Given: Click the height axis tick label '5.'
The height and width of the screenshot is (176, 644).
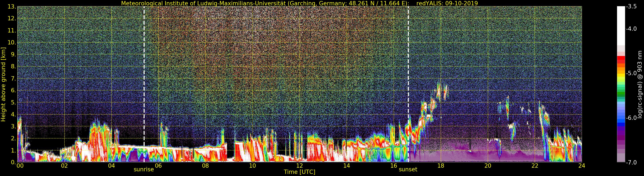Looking at the screenshot, I should tap(13, 102).
